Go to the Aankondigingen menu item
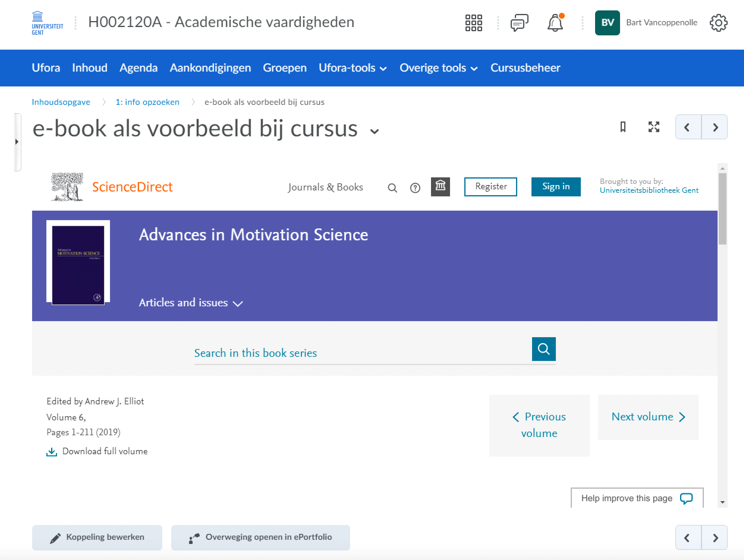This screenshot has width=744, height=560. (210, 68)
